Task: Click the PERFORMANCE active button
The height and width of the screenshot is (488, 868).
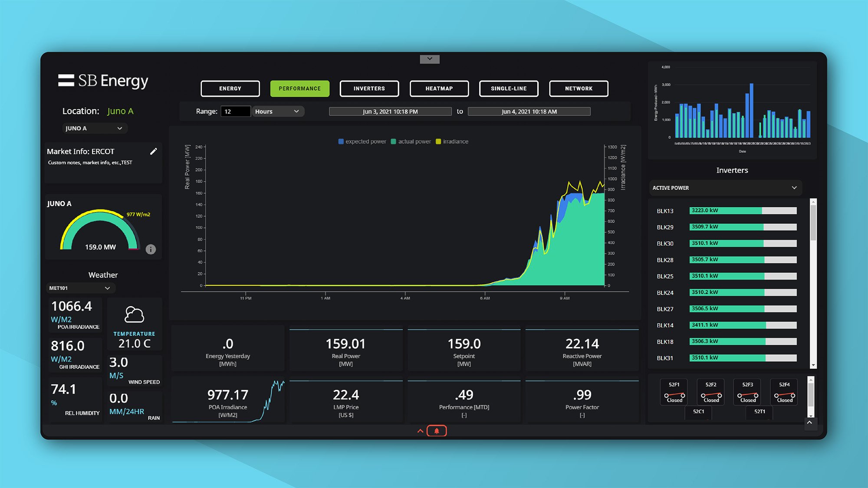Action: pos(299,88)
